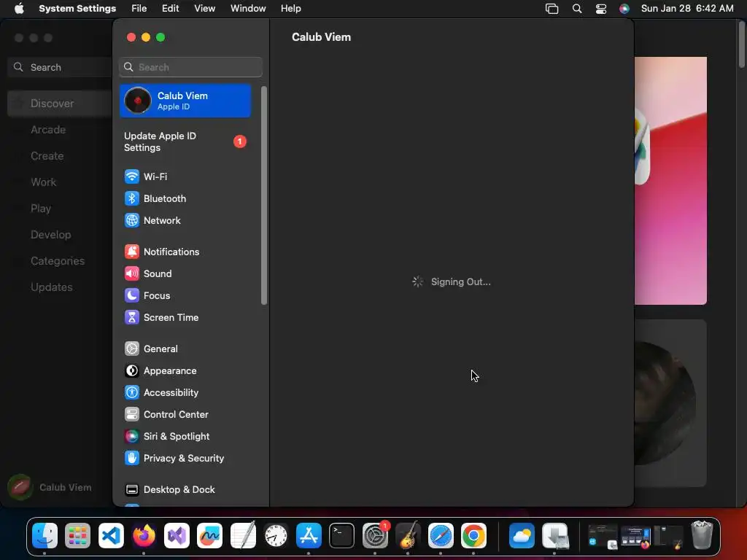Open the Edit menu
The image size is (747, 560).
click(x=170, y=9)
